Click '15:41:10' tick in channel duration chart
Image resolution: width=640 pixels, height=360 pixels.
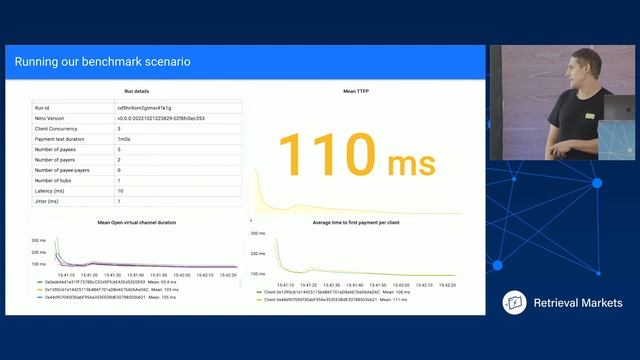(x=66, y=275)
